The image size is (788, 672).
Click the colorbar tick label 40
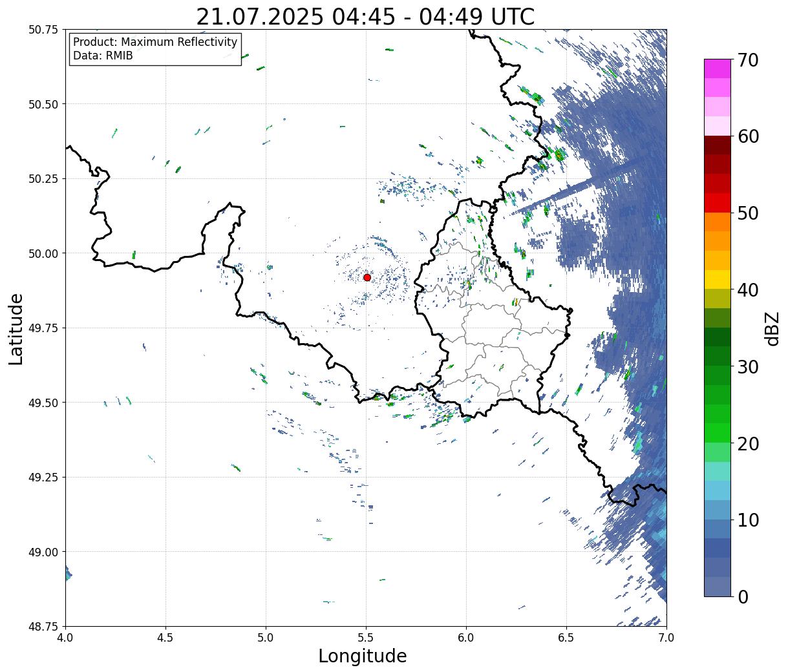coord(747,290)
